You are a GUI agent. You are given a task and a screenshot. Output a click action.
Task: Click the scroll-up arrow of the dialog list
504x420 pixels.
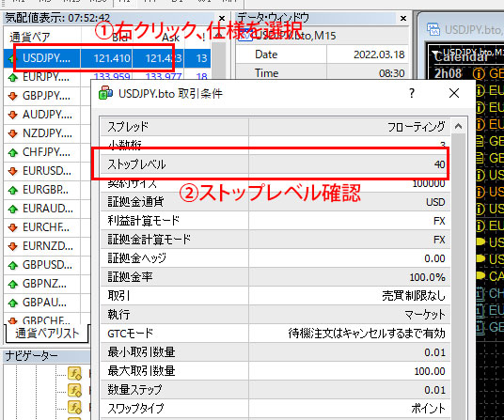tap(458, 126)
